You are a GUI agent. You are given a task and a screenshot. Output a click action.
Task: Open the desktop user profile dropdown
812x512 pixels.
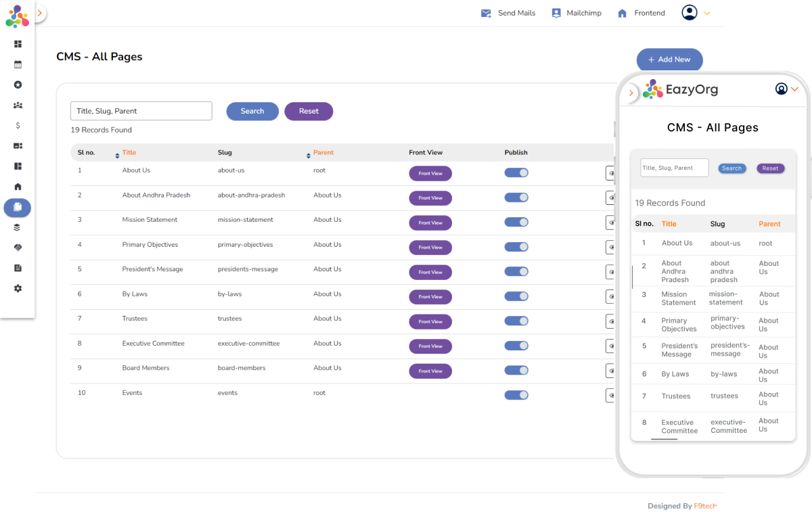(696, 13)
